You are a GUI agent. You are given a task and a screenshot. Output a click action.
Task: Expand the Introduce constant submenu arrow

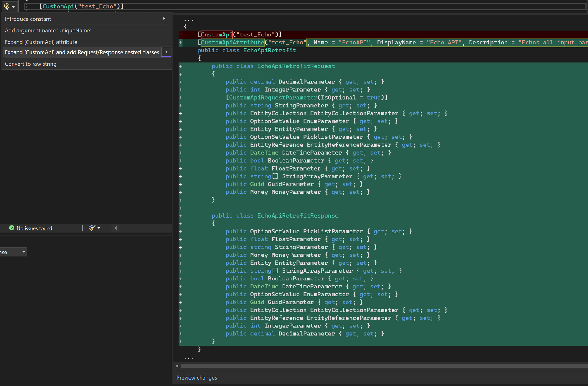164,19
